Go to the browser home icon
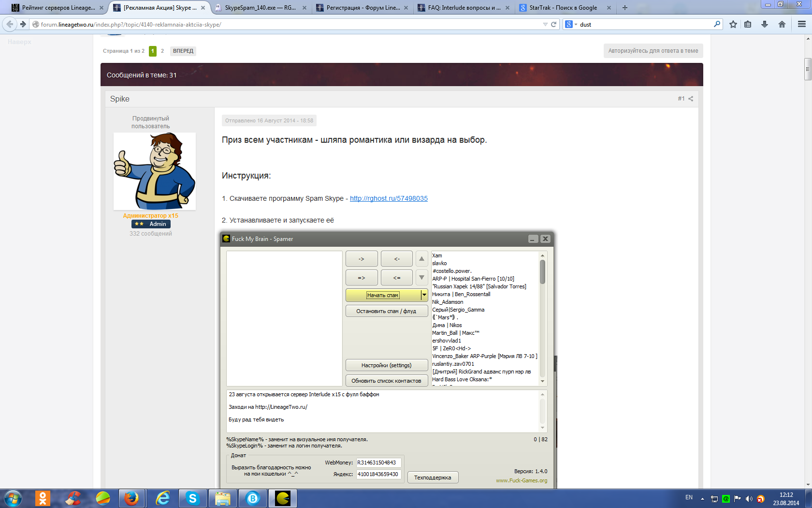This screenshot has width=812, height=508. 782,24
